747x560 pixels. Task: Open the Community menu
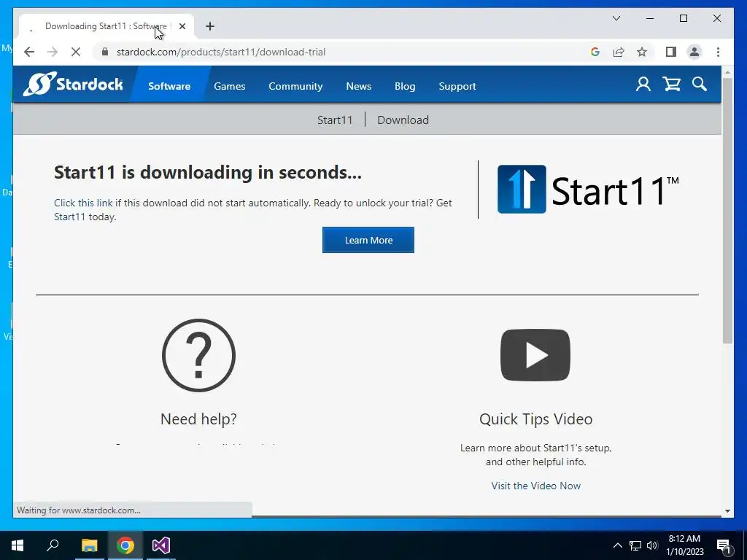click(295, 86)
